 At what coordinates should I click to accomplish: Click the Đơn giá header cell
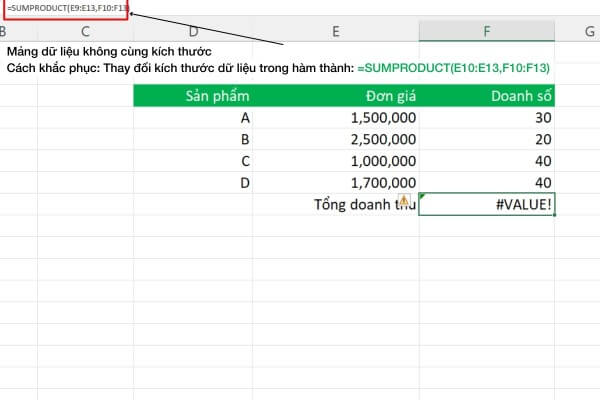point(336,96)
